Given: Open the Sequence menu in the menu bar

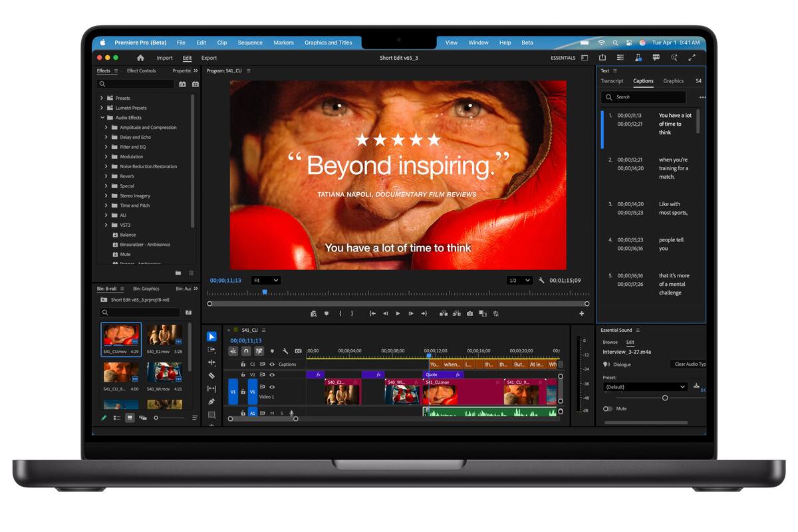Looking at the screenshot, I should point(250,42).
